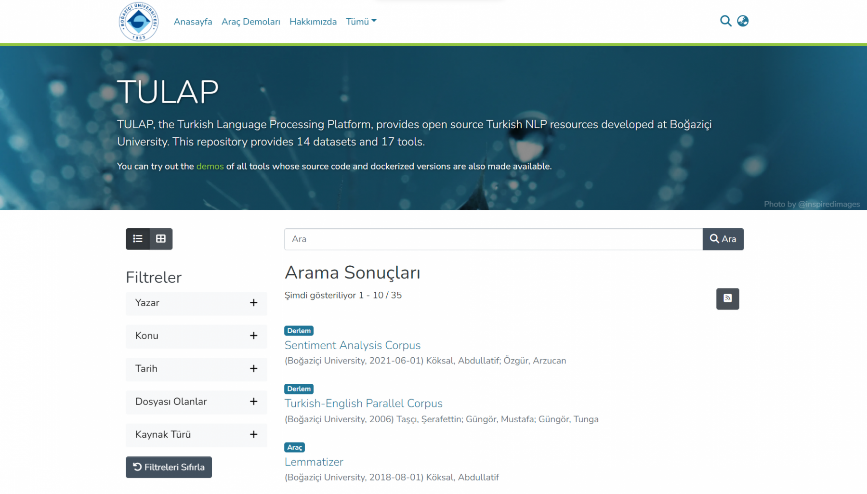The height and width of the screenshot is (494, 867).
Task: Expand the Kaynak Türü filter
Action: (x=253, y=435)
